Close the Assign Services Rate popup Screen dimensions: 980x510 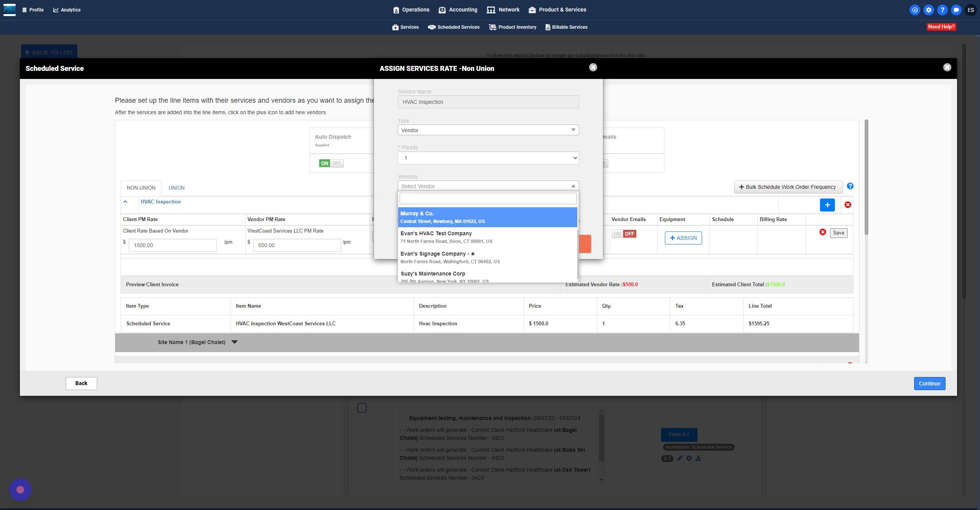pyautogui.click(x=593, y=67)
